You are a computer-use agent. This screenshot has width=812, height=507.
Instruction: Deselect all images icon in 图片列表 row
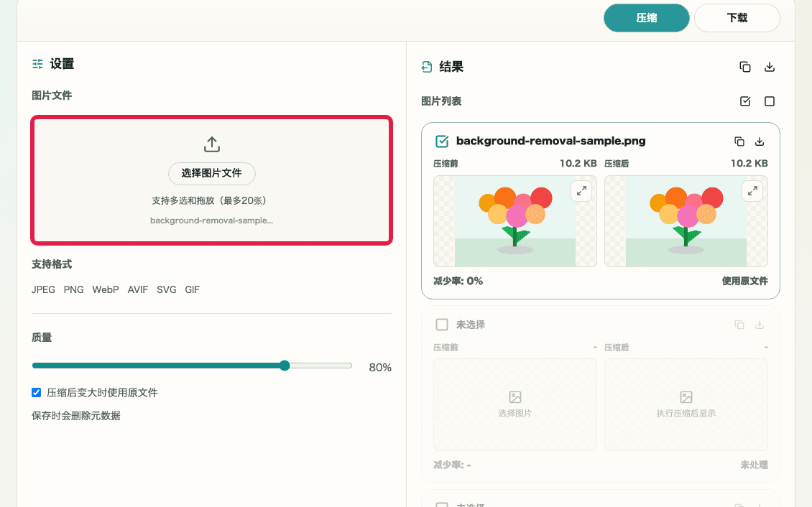tap(770, 101)
